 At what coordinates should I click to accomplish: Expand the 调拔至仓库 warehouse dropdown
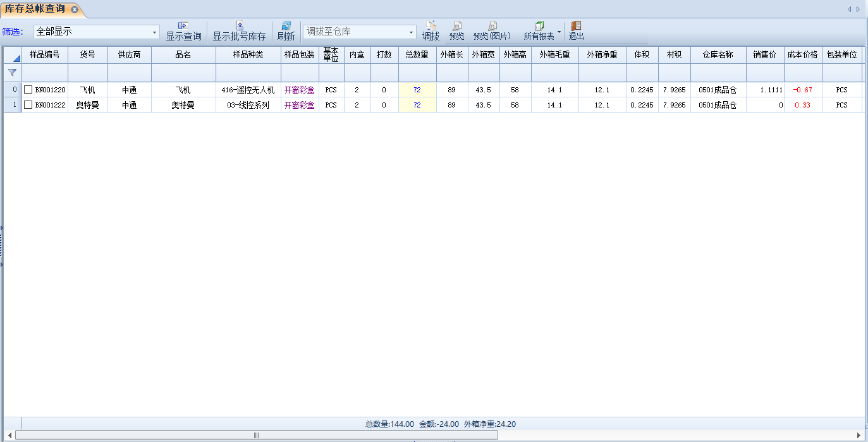click(411, 32)
